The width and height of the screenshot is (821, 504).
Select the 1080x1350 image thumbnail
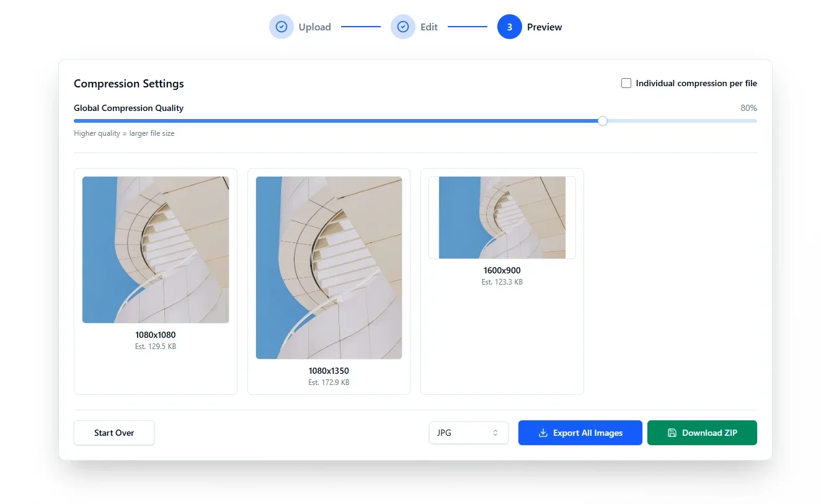click(x=329, y=268)
